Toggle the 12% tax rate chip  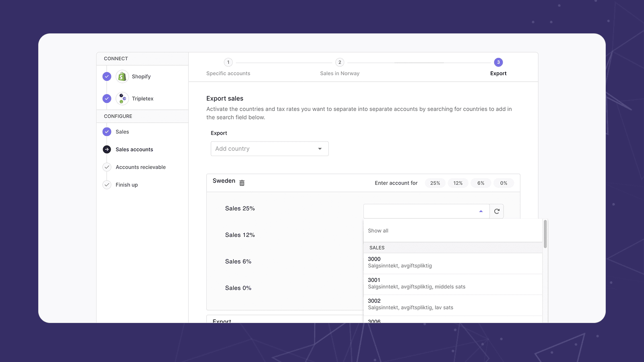[458, 183]
